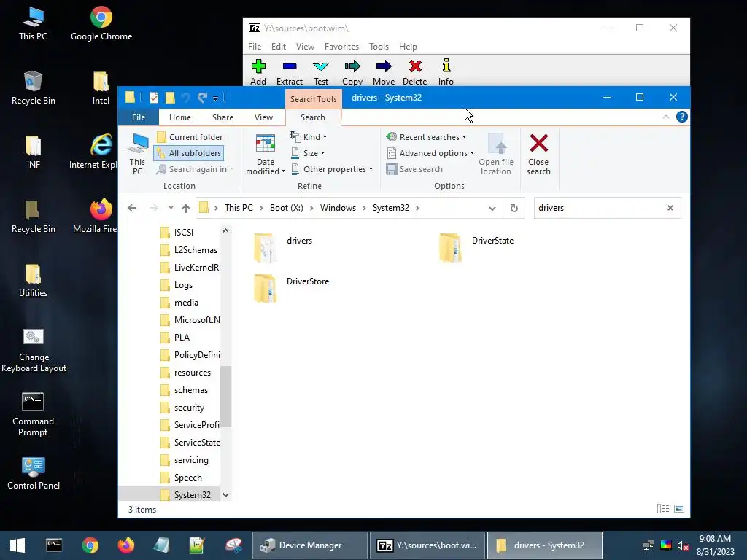Expand Advanced options dropdown

point(430,153)
